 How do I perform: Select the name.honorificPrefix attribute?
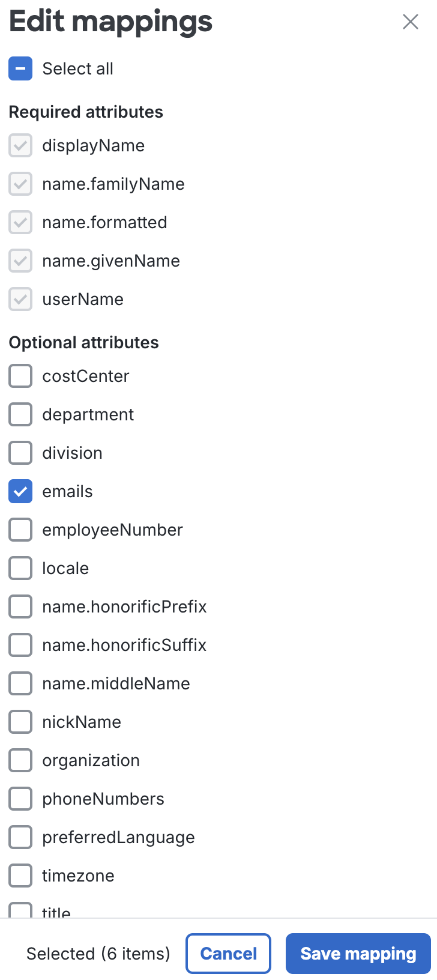(20, 606)
